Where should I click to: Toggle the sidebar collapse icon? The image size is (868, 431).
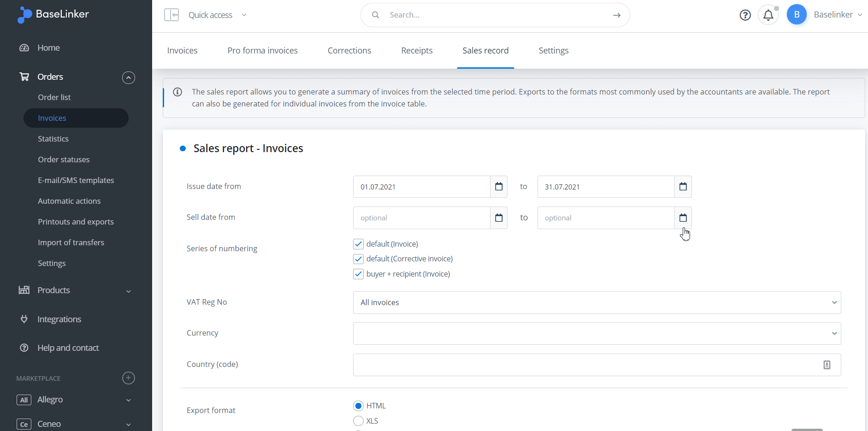[171, 15]
